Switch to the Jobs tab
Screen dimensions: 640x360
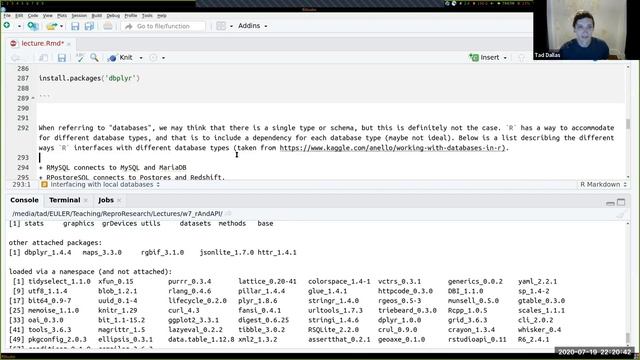pyautogui.click(x=106, y=200)
